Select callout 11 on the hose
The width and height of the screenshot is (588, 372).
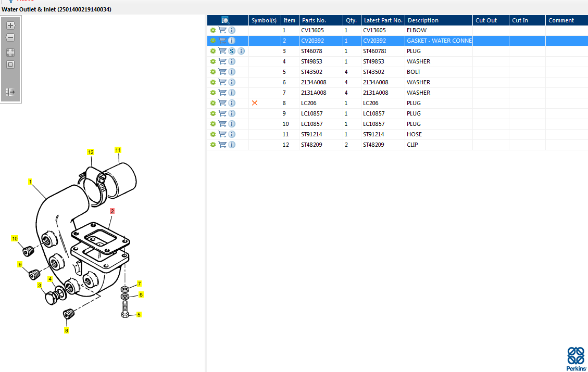click(x=118, y=150)
